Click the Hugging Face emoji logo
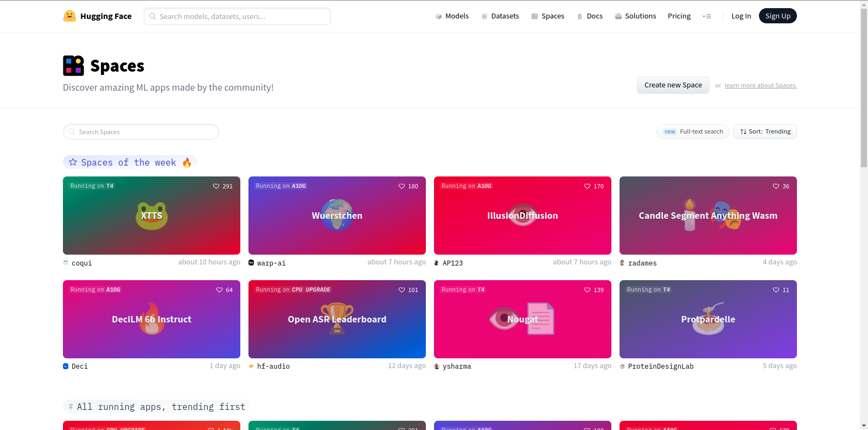Viewport: 868px width, 430px height. (69, 16)
